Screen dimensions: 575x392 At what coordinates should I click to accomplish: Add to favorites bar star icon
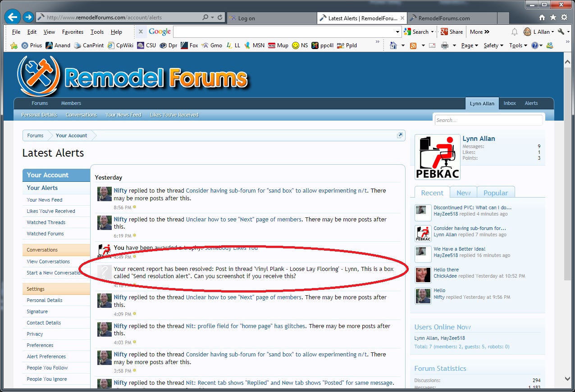click(14, 45)
